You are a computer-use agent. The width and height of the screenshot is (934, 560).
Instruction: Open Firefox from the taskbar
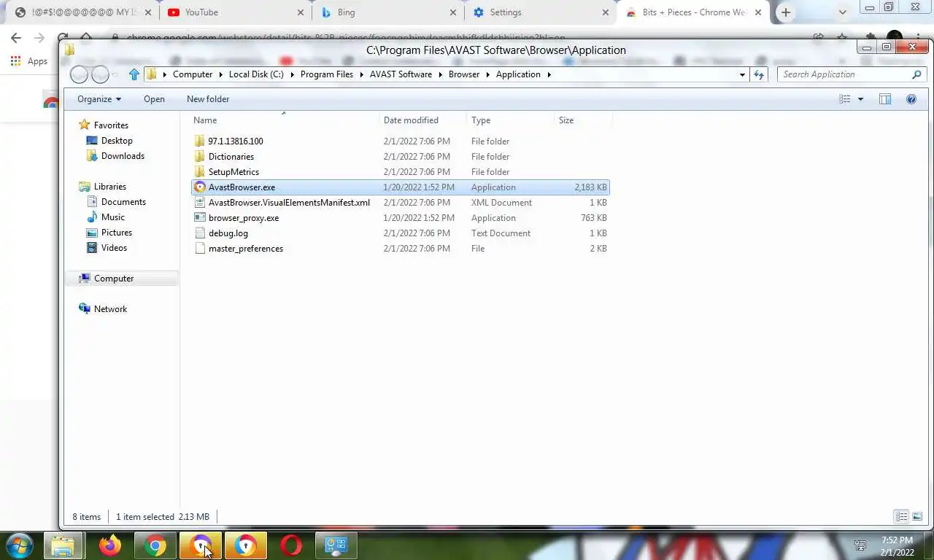tap(110, 545)
